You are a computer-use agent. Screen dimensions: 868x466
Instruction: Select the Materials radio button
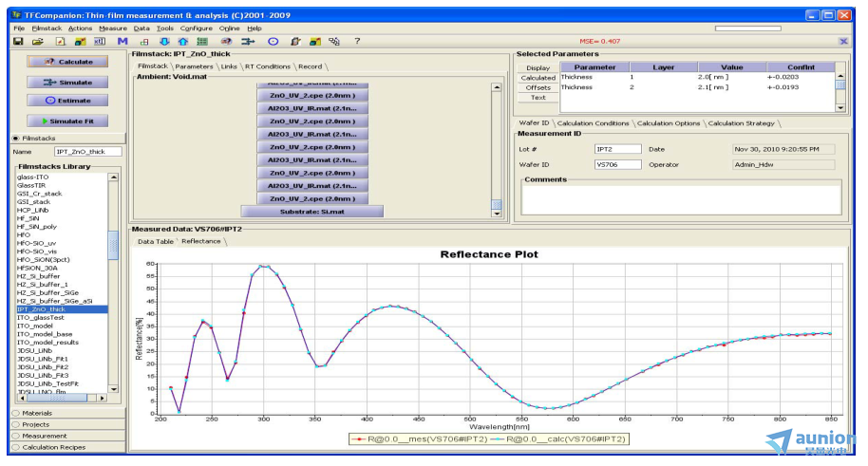coord(16,414)
